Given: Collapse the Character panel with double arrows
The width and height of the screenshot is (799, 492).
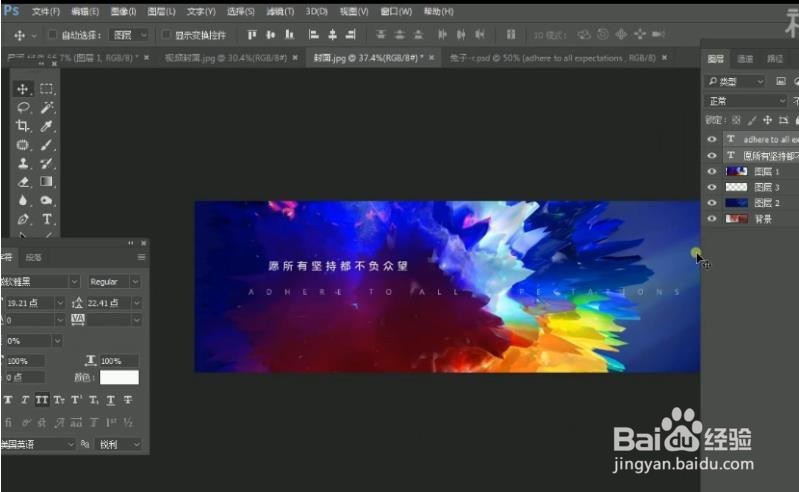Looking at the screenshot, I should pos(131,243).
